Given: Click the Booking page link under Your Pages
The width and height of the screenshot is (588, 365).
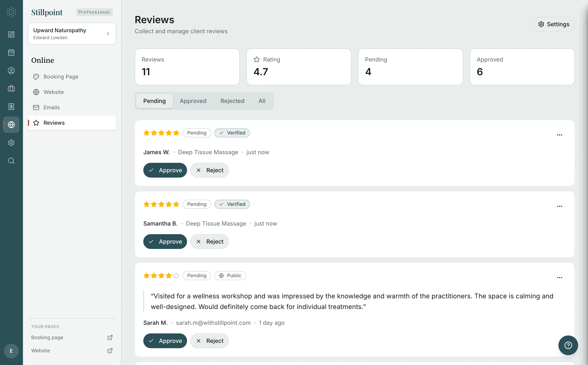Looking at the screenshot, I should [47, 338].
